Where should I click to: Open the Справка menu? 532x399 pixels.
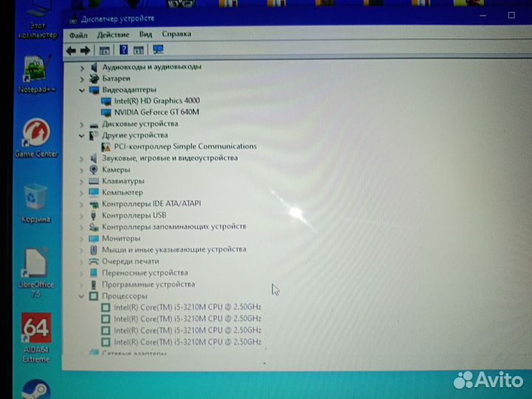click(x=177, y=34)
